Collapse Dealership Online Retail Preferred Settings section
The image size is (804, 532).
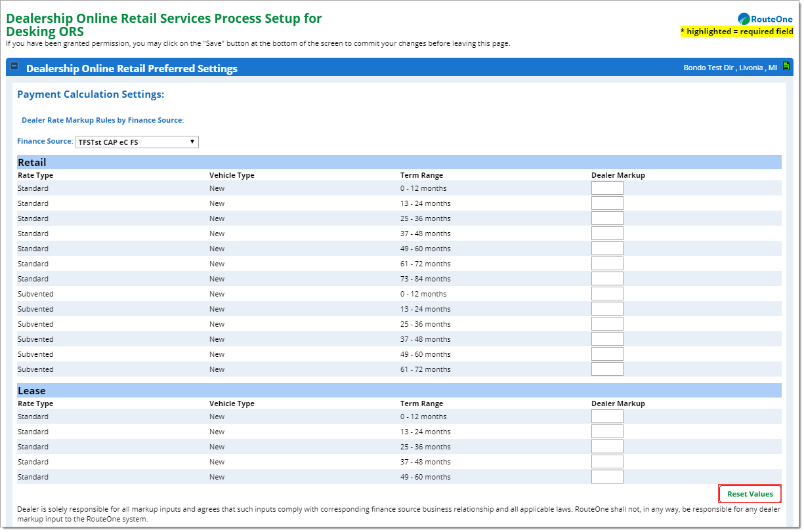click(14, 67)
